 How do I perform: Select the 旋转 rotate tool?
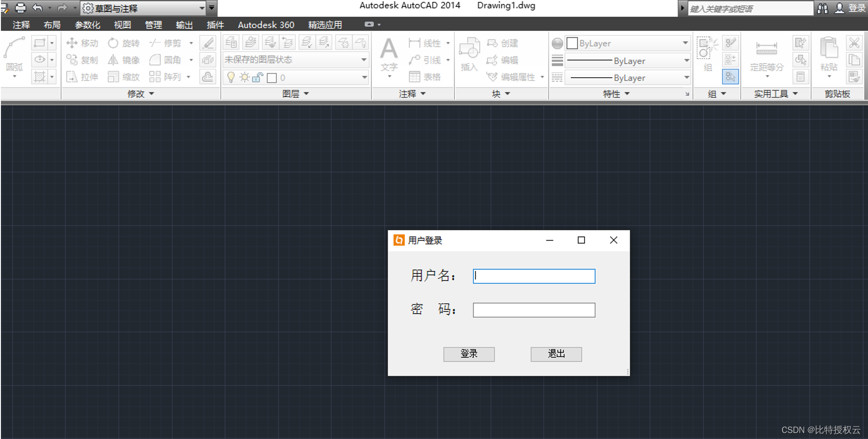[123, 43]
